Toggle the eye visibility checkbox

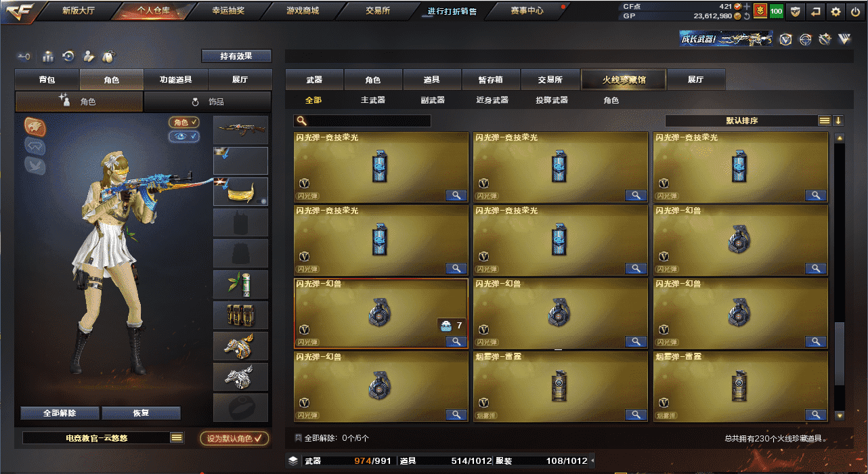coord(184,136)
